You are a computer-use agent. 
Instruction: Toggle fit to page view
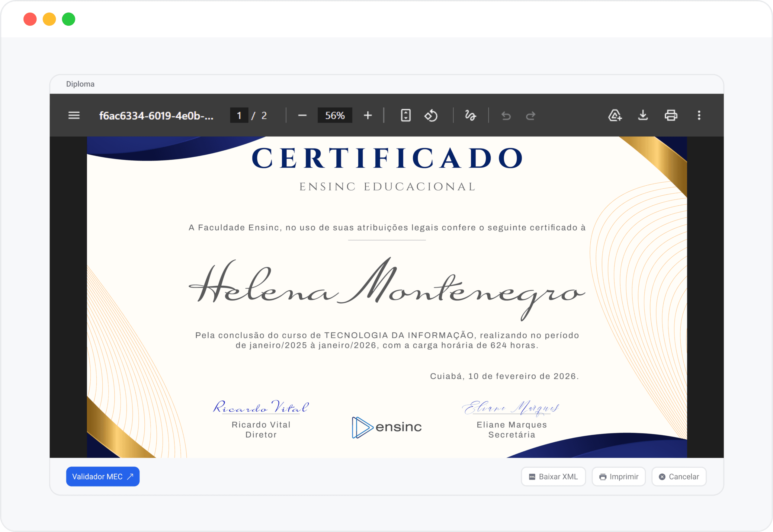(x=406, y=115)
